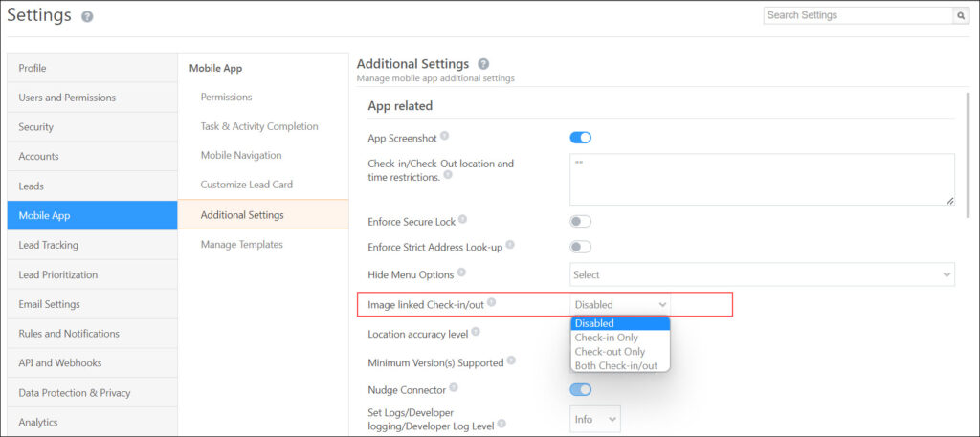Choose Both Check-in/out option
This screenshot has width=980, height=437.
620,366
